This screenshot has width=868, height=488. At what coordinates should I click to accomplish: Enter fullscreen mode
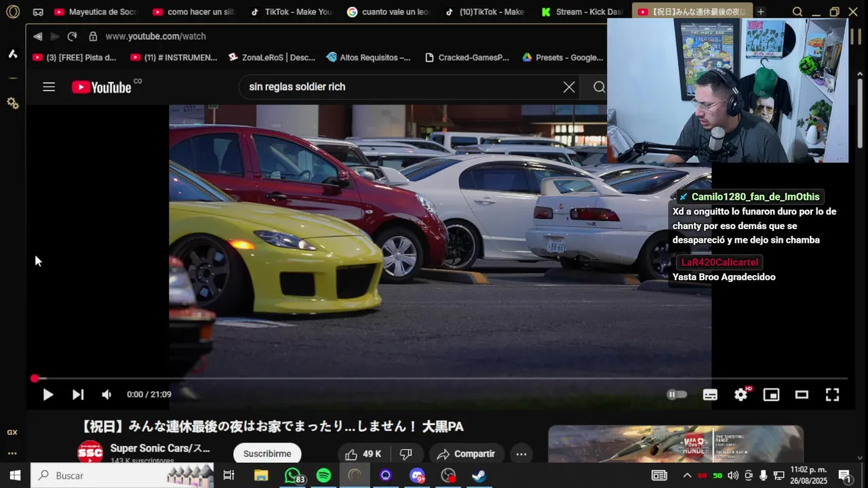[832, 394]
